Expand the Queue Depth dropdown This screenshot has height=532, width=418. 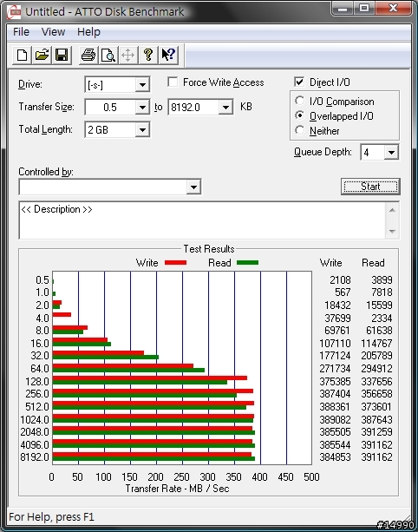pyautogui.click(x=391, y=152)
